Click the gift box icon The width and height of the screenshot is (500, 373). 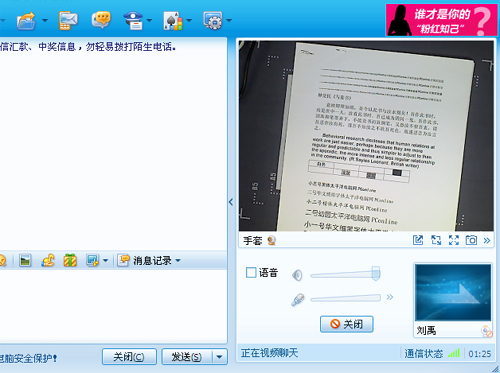click(x=70, y=260)
